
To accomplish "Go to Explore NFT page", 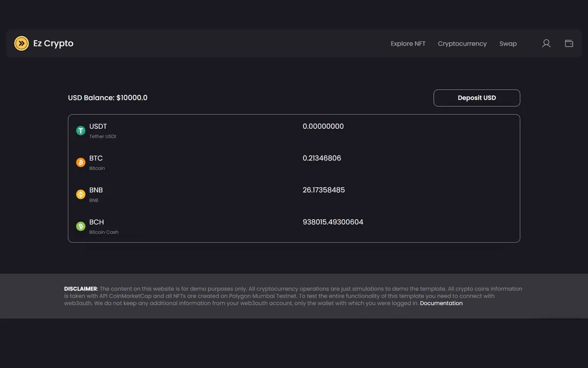I will 408,44.
